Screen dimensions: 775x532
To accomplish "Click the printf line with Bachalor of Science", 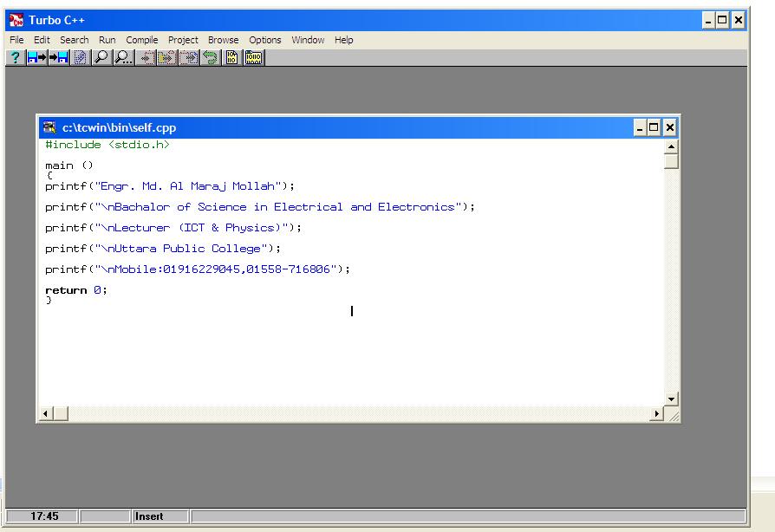I will tap(260, 207).
